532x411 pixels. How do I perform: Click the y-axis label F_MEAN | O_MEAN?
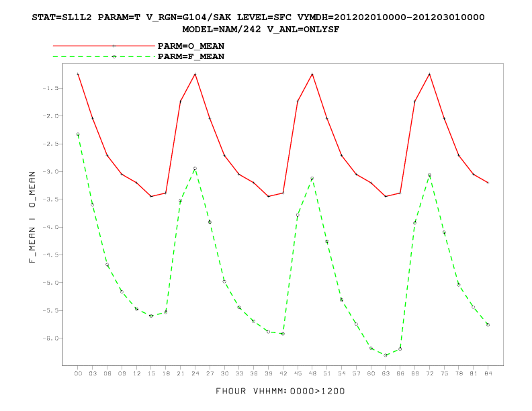(32, 217)
